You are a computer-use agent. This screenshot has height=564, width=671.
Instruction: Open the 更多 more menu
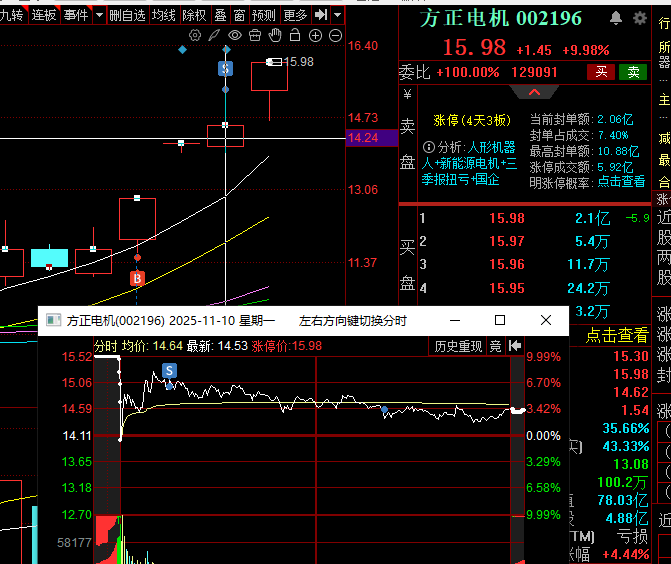pos(295,16)
